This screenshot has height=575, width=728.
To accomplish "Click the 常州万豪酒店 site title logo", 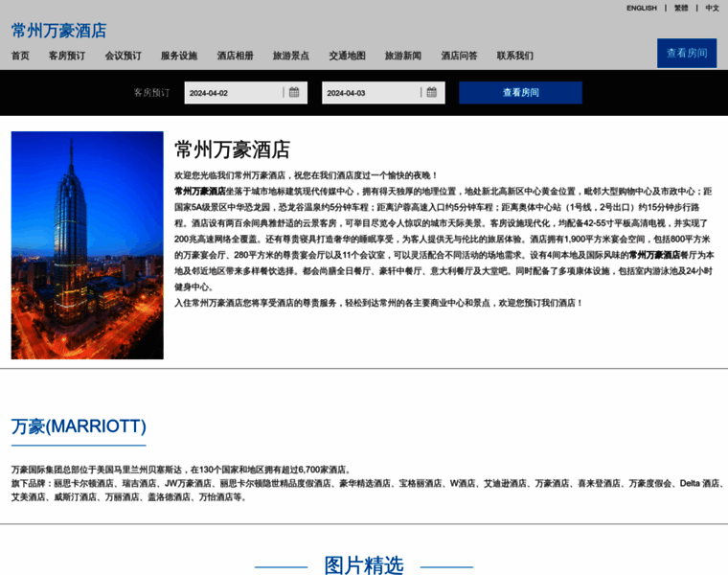I will pyautogui.click(x=59, y=30).
